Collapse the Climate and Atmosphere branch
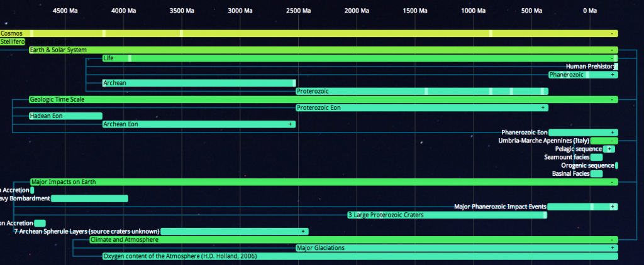644x265 pixels. [612, 240]
